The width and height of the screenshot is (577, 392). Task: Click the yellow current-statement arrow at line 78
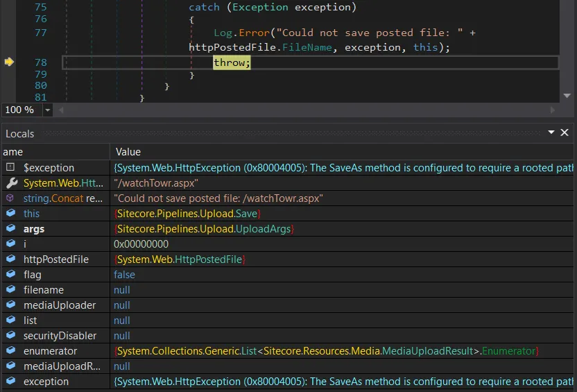pos(9,62)
